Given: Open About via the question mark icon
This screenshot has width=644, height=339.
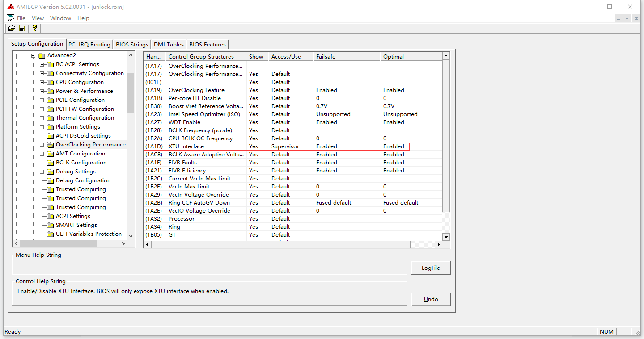Looking at the screenshot, I should click(x=35, y=28).
